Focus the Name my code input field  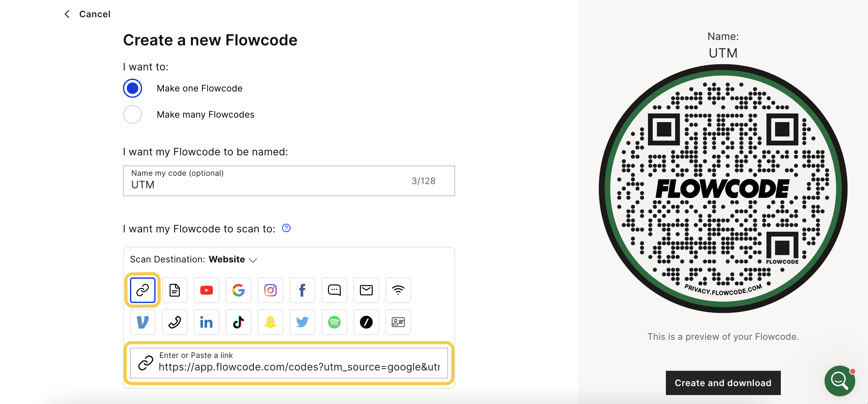(289, 181)
